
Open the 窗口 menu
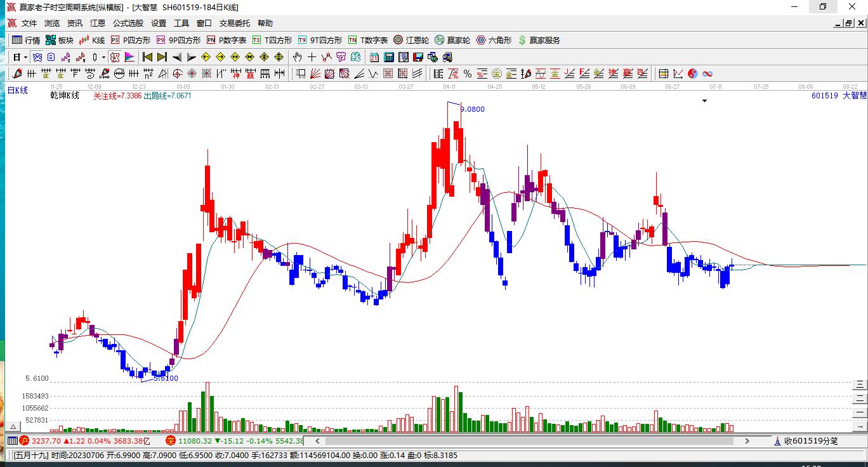(204, 23)
